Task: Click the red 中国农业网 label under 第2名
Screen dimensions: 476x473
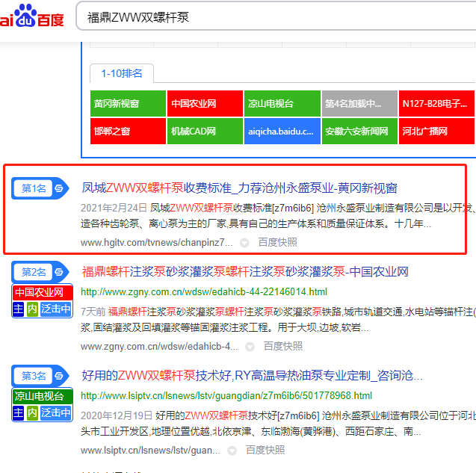Action: (42, 292)
